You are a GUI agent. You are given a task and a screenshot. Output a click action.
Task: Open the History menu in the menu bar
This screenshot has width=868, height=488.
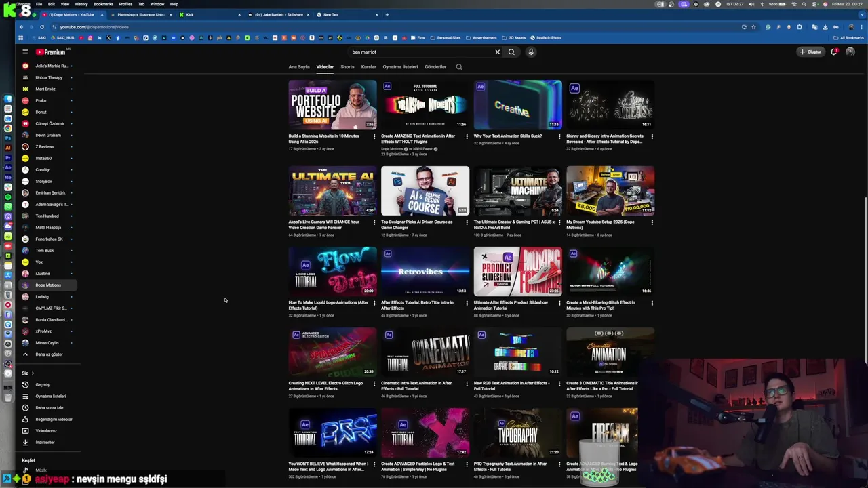pos(81,4)
